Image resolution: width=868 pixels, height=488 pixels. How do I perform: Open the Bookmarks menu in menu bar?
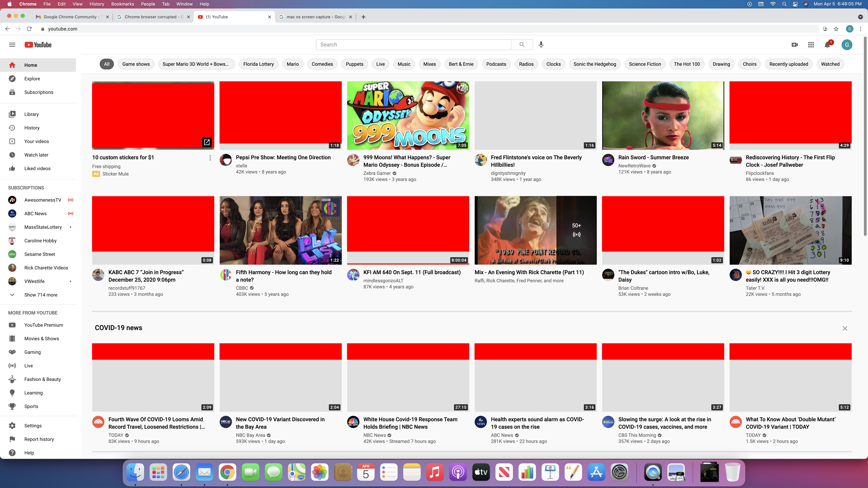click(x=122, y=4)
